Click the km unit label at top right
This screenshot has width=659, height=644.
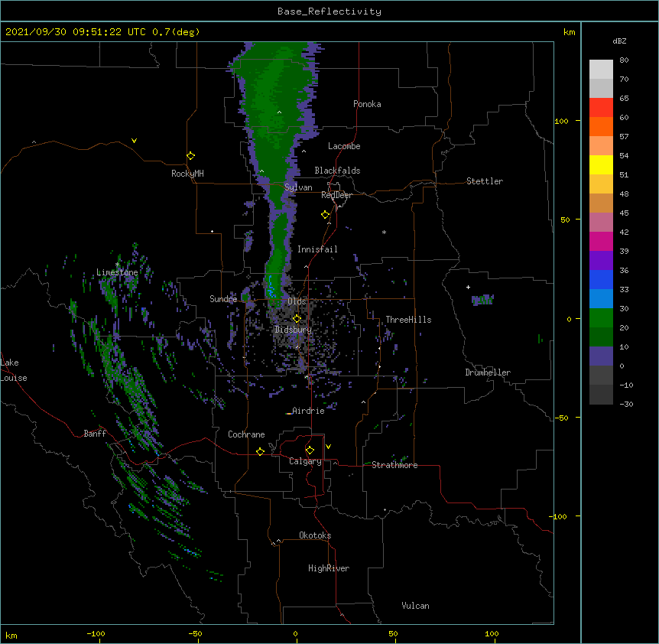click(x=569, y=32)
